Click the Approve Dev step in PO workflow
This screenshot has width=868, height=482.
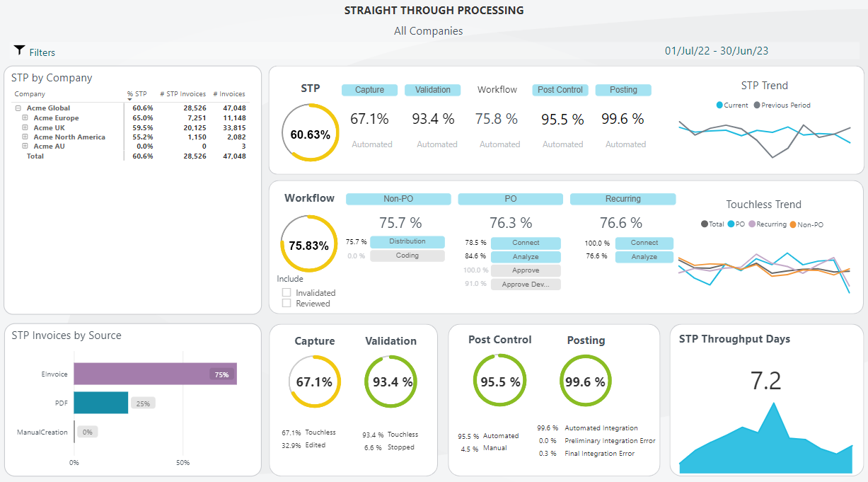[x=526, y=284]
